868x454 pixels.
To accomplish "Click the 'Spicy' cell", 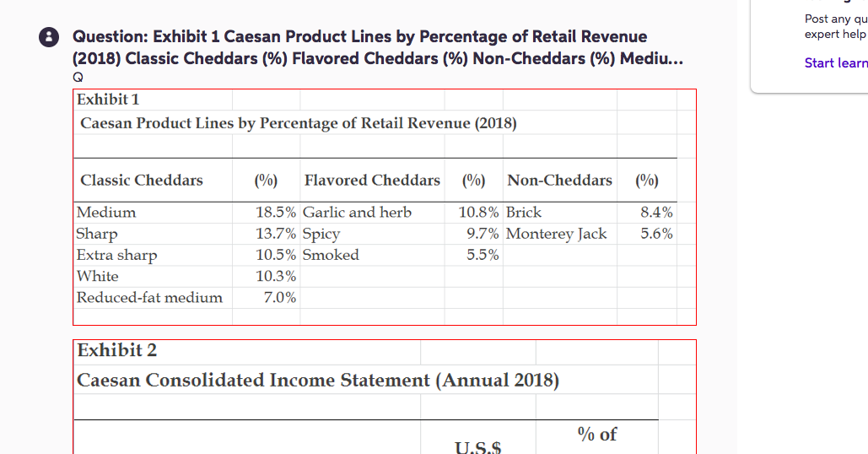I will (321, 235).
